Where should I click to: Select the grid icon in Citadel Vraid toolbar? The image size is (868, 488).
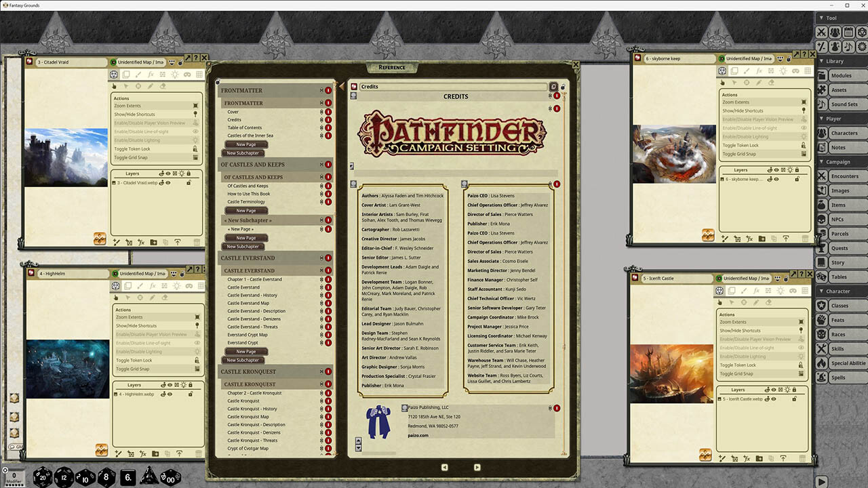(x=199, y=74)
